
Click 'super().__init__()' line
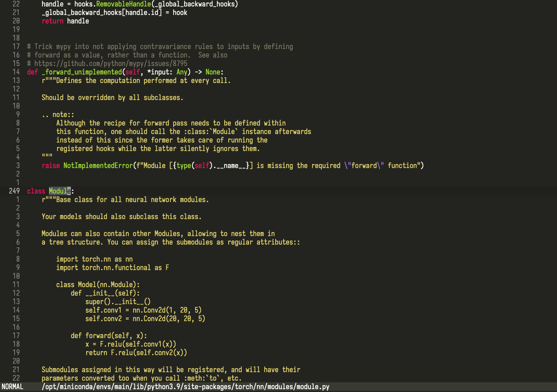pos(118,302)
